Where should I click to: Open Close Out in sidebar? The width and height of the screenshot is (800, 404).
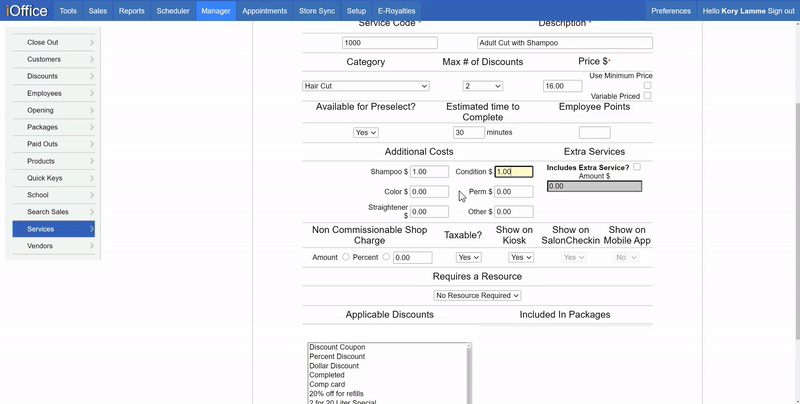[x=54, y=42]
